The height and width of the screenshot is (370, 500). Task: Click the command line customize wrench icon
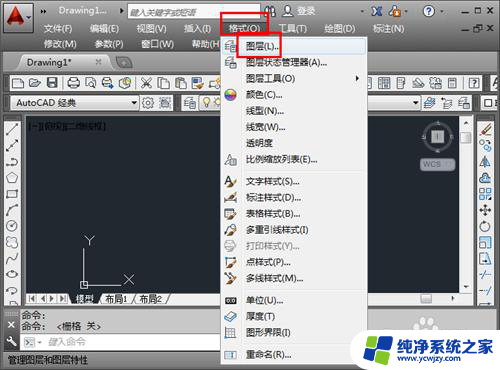pos(11,341)
